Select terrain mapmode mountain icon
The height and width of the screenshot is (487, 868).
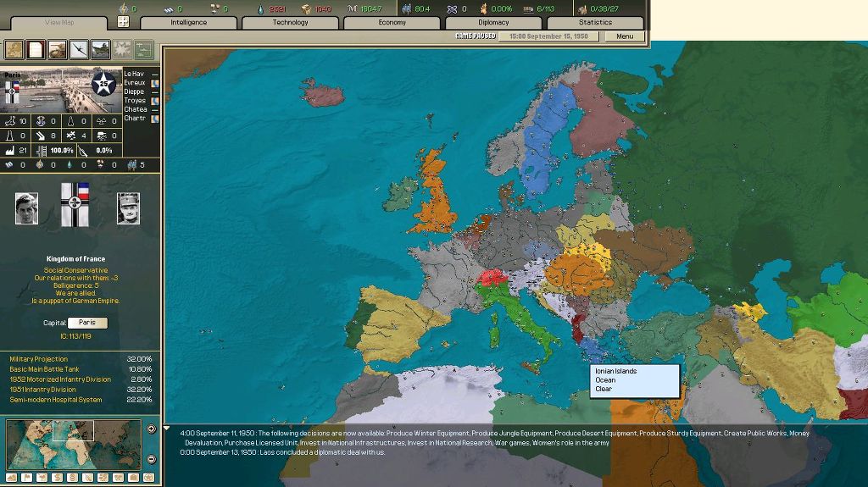pyautogui.click(x=11, y=478)
